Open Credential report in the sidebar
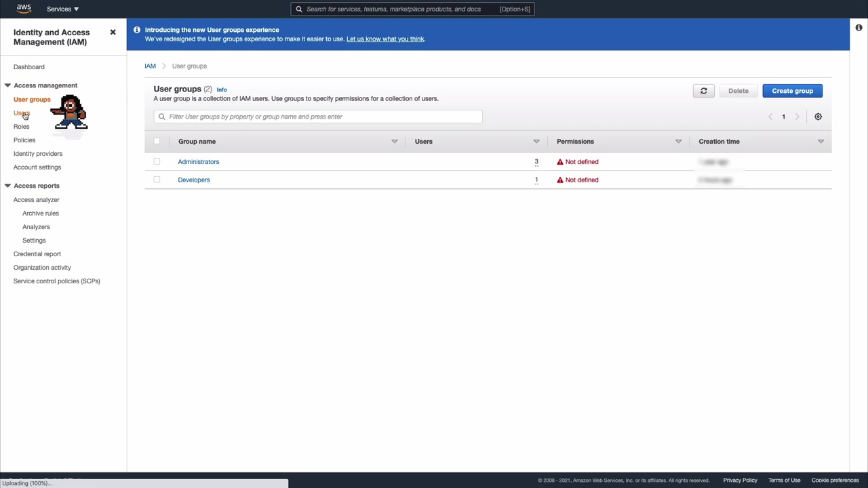The width and height of the screenshot is (868, 488). pos(37,254)
